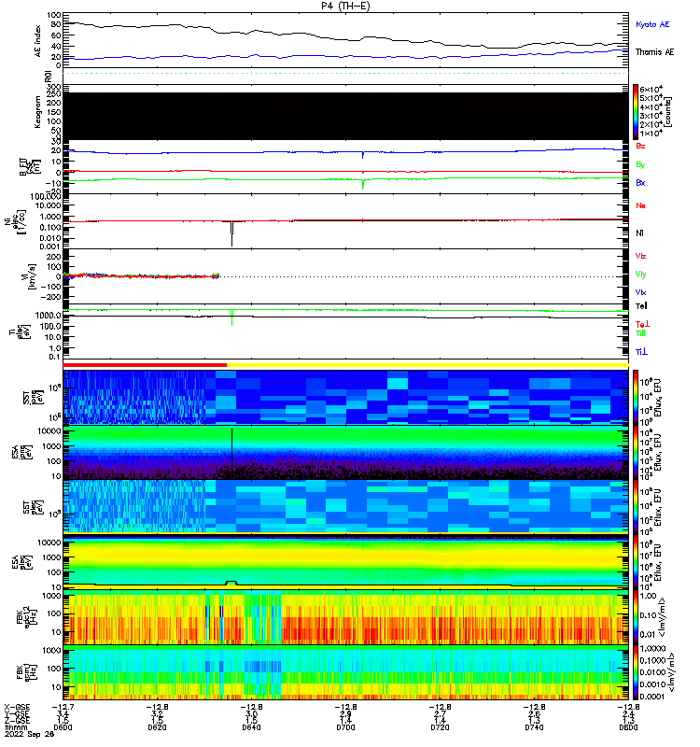Click the blue "Vix" velocity legend label
700x747 pixels.
pos(640,292)
